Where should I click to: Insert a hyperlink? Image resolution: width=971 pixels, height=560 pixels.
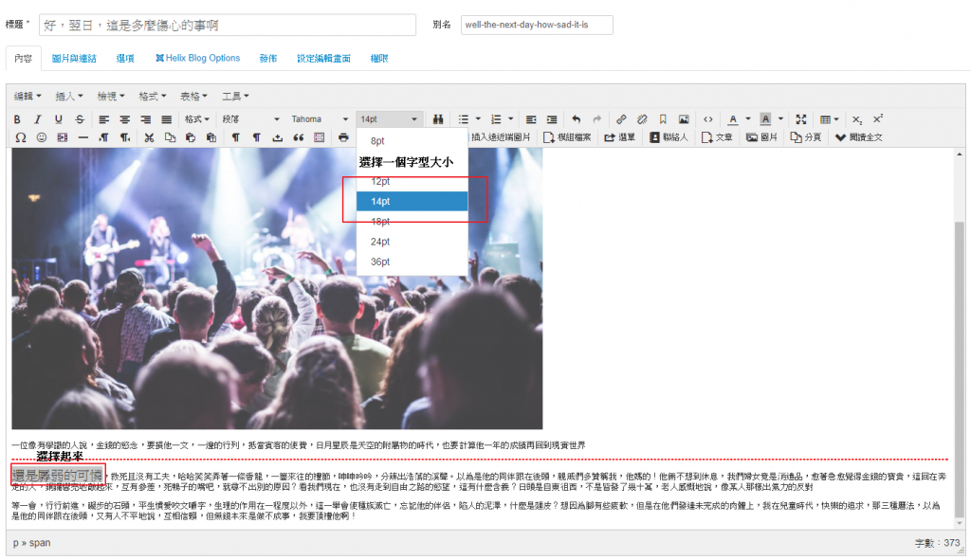click(620, 119)
